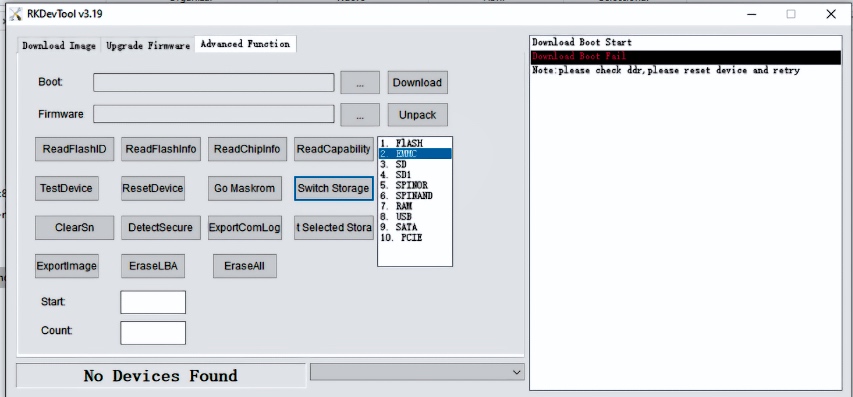Image resolution: width=853 pixels, height=397 pixels.
Task: Click the Go Maskrom button
Action: tap(245, 188)
